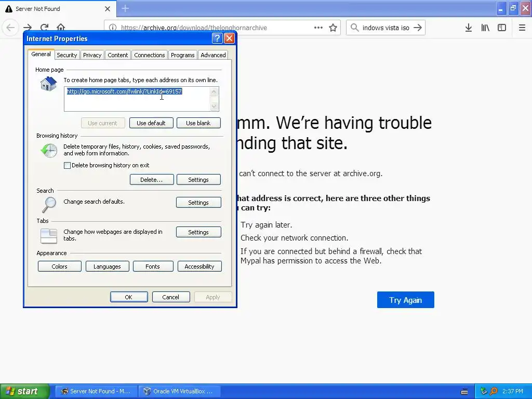The width and height of the screenshot is (532, 399).
Task: Click the browser search input field
Action: pos(386,28)
